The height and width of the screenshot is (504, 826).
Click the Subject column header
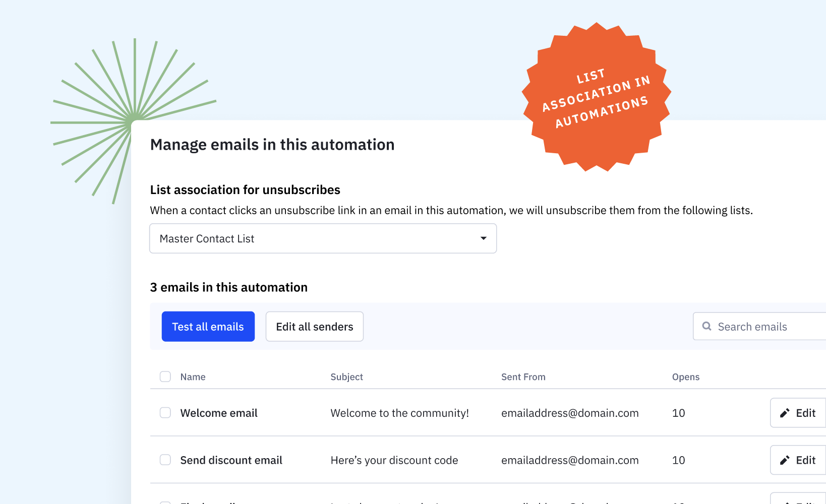(x=346, y=376)
